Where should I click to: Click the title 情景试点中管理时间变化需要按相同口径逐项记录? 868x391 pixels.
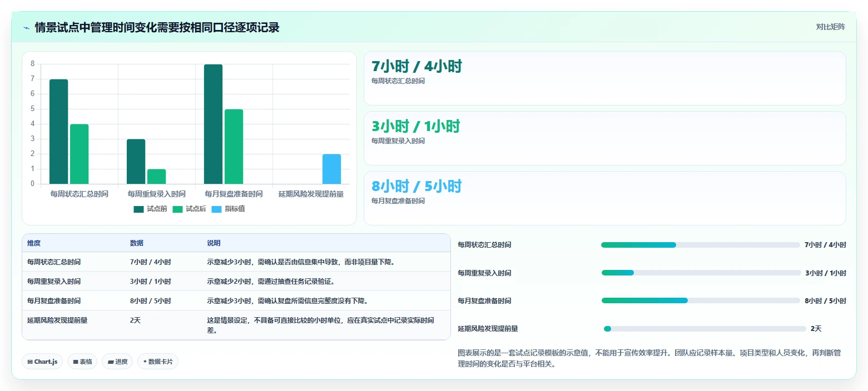click(x=157, y=27)
